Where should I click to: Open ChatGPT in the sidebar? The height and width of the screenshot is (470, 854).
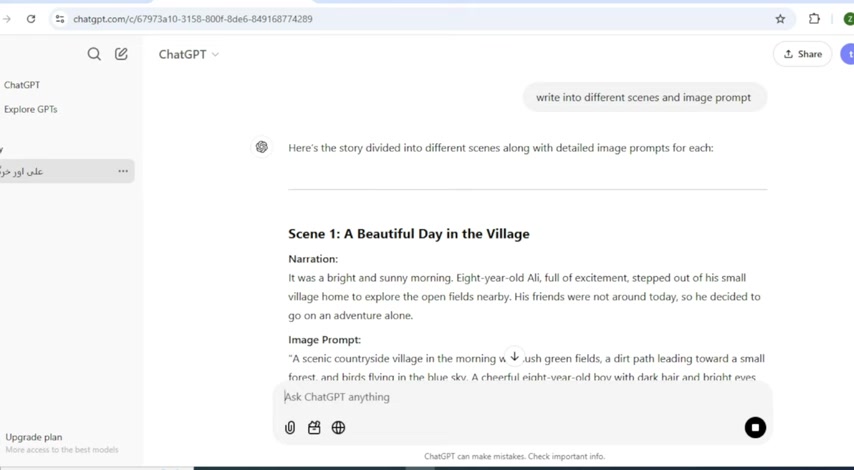[22, 85]
